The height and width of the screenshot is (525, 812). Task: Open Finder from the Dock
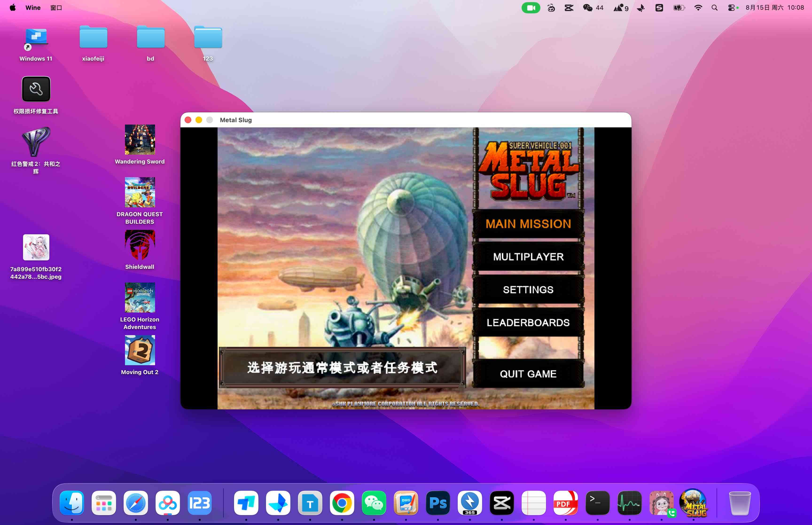click(x=72, y=503)
